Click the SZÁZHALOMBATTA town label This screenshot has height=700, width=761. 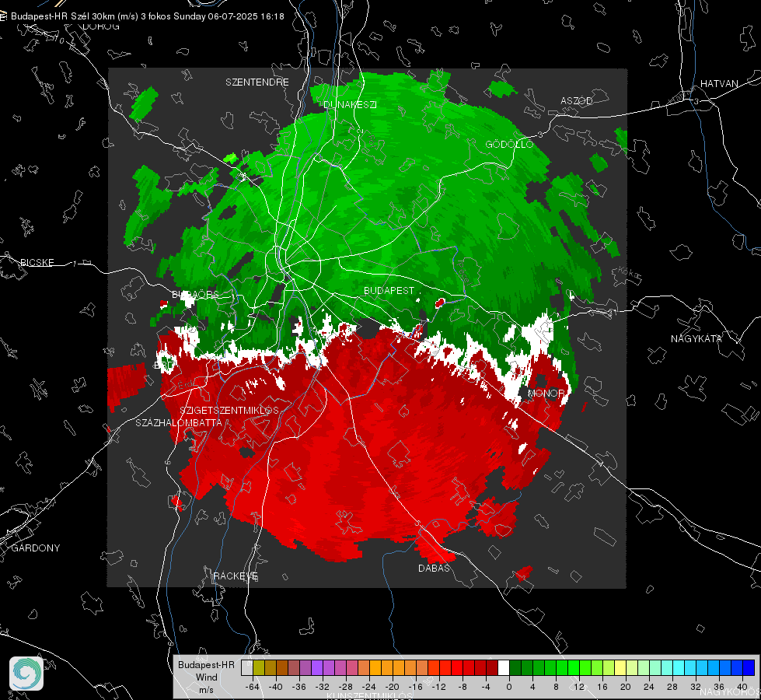[x=179, y=422]
